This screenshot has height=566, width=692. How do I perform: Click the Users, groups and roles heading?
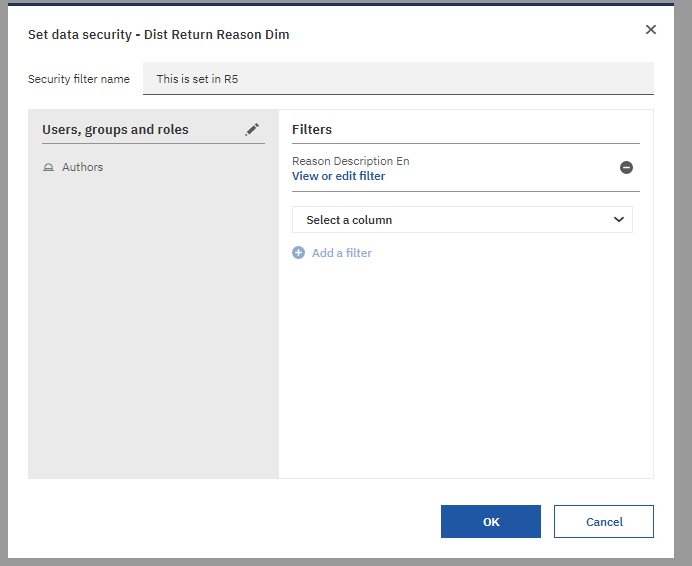[x=115, y=129]
